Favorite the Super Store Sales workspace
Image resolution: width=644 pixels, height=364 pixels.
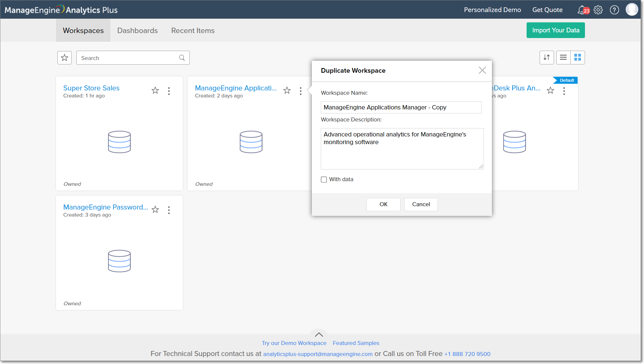tap(155, 90)
